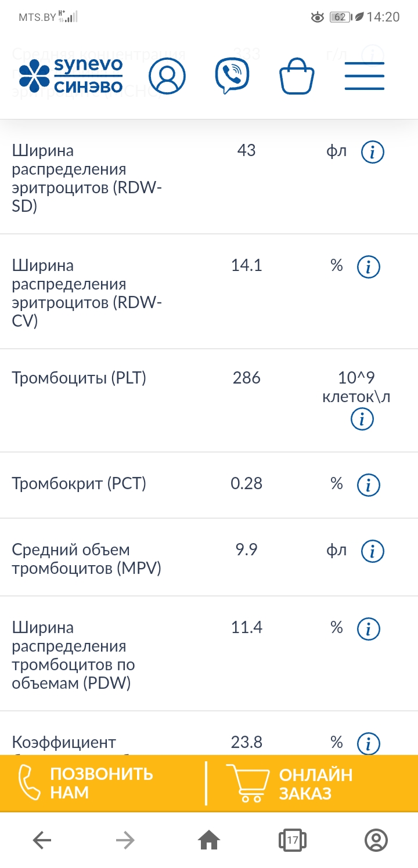Open the shopping bag cart icon
Screen dimensions: 418x868
pyautogui.click(x=297, y=77)
